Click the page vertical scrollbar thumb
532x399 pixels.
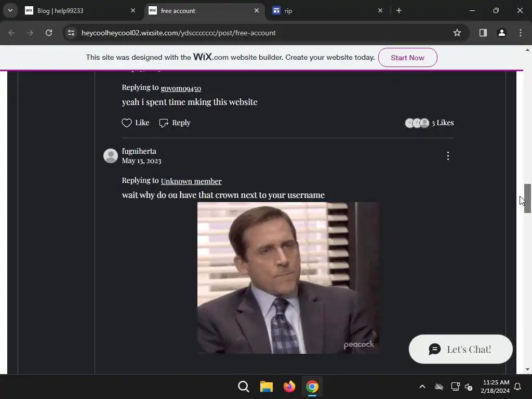[527, 198]
